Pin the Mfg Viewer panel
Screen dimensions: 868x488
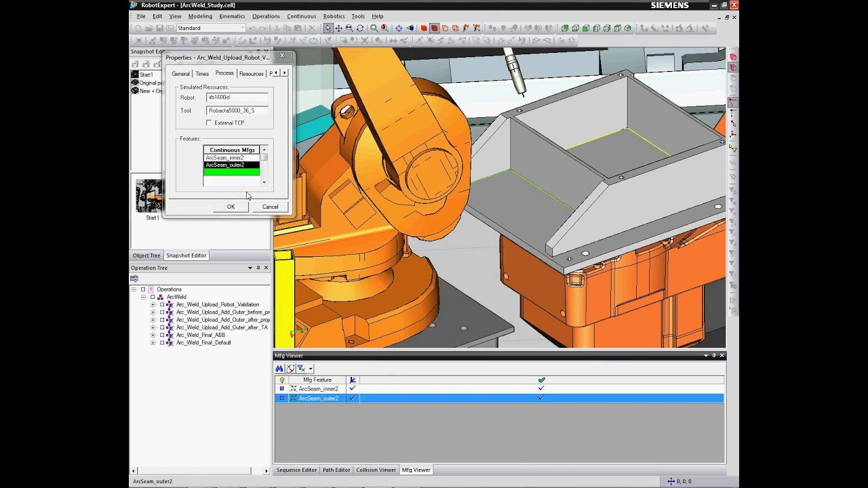(714, 355)
